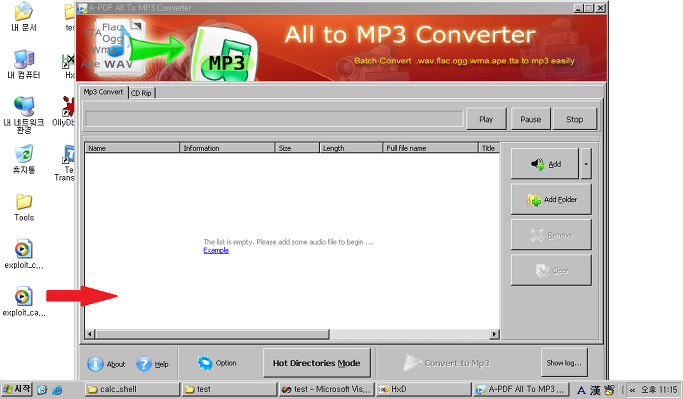The width and height of the screenshot is (683, 399).
Task: Click the Information column header
Action: coord(227,148)
